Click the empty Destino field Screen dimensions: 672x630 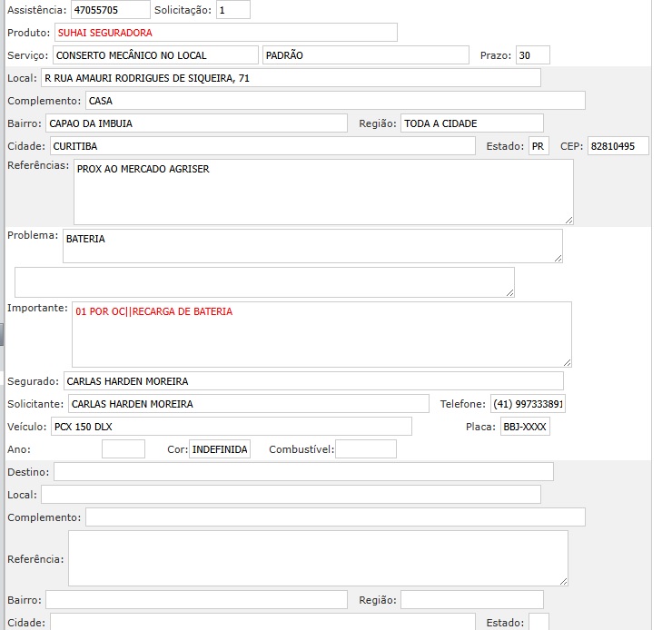pos(303,472)
